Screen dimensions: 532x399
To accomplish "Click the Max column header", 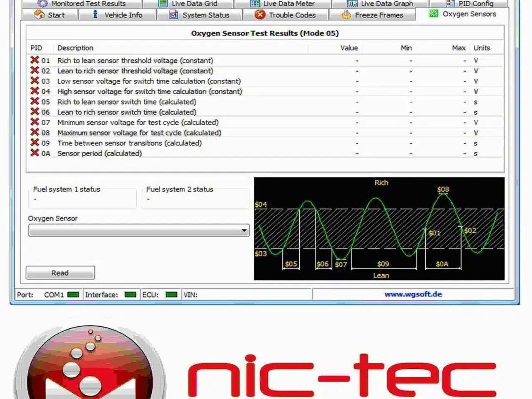I will [459, 48].
